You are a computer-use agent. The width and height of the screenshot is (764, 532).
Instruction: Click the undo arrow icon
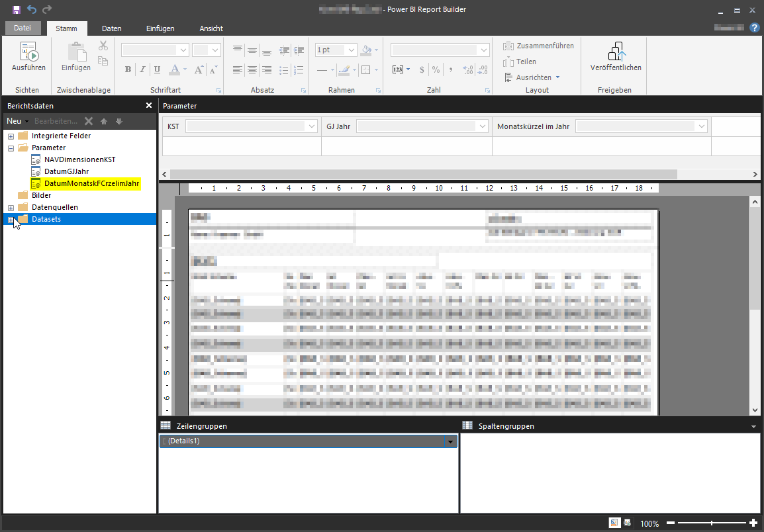[x=32, y=10]
